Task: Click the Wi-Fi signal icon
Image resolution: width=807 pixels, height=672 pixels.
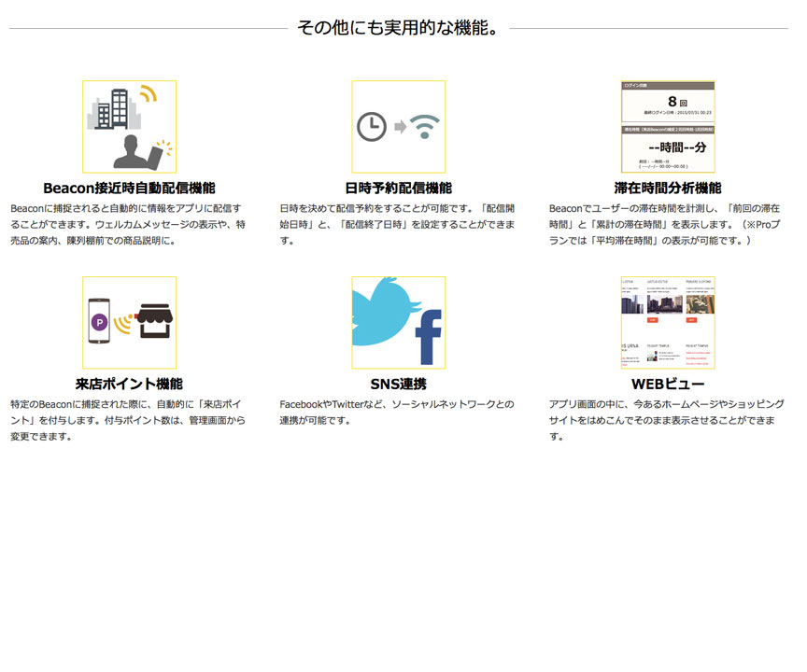Action: 425,126
